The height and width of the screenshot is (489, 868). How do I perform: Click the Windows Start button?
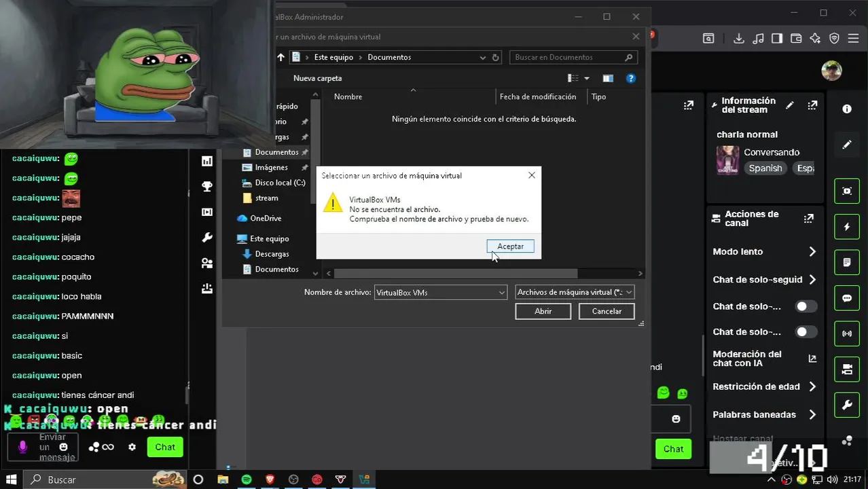(x=12, y=479)
